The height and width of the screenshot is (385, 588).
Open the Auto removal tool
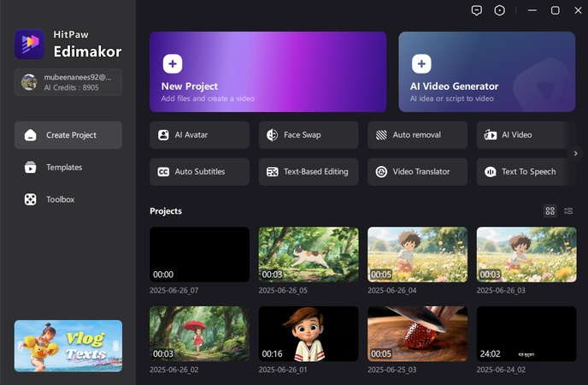tap(417, 135)
